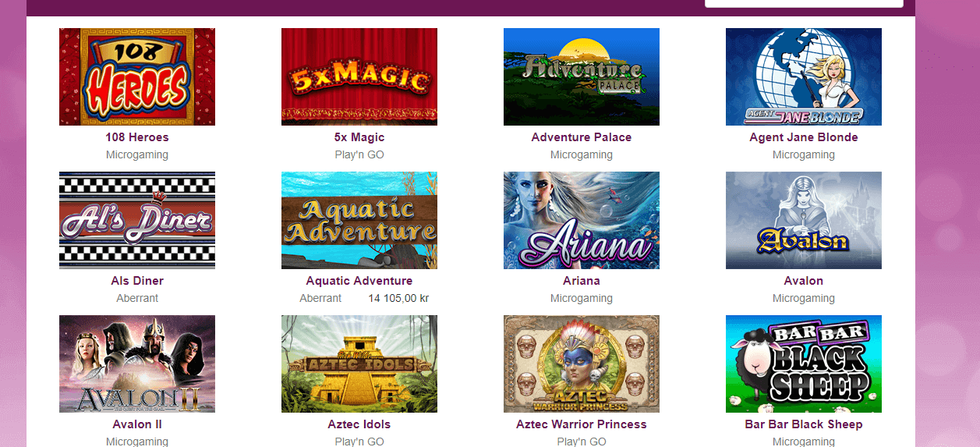Open the Agent Jane Blonde text link
The image size is (980, 447).
point(804,137)
